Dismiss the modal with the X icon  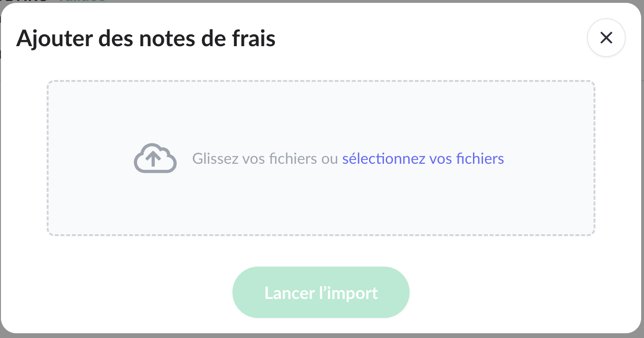pyautogui.click(x=606, y=38)
